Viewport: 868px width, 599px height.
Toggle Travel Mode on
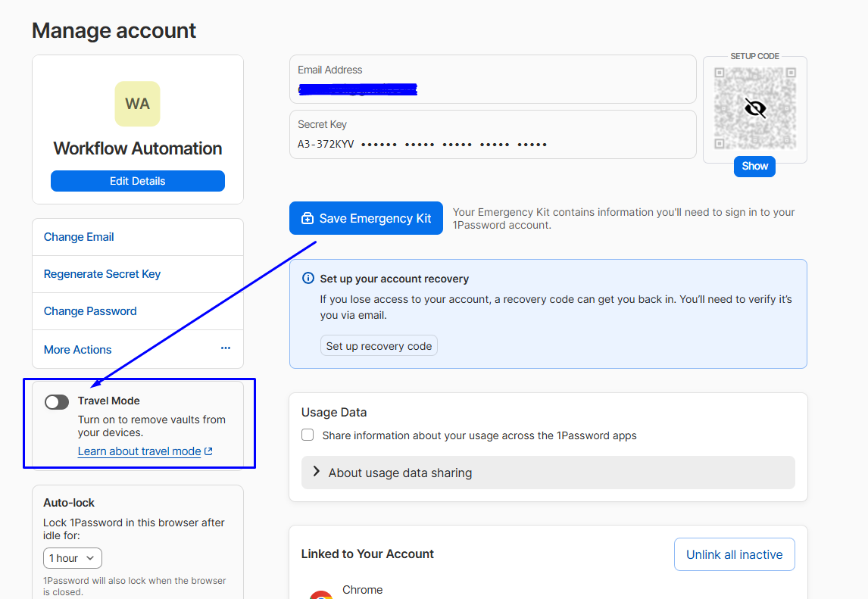click(x=56, y=401)
